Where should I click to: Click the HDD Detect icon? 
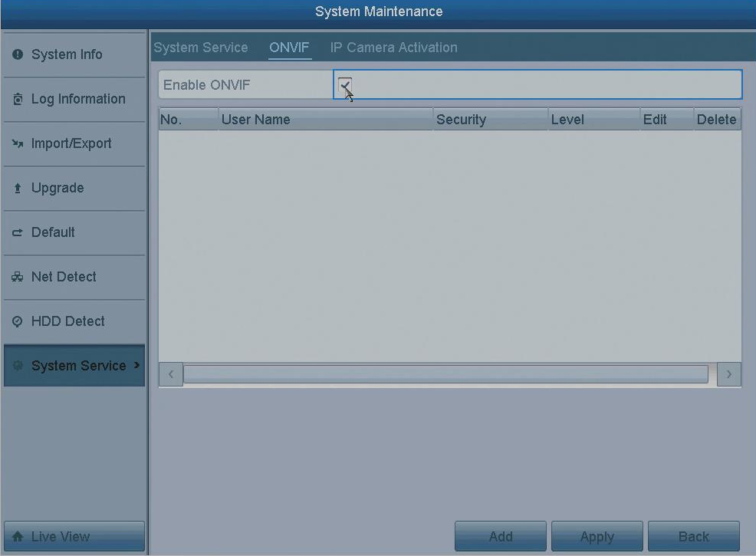(18, 322)
